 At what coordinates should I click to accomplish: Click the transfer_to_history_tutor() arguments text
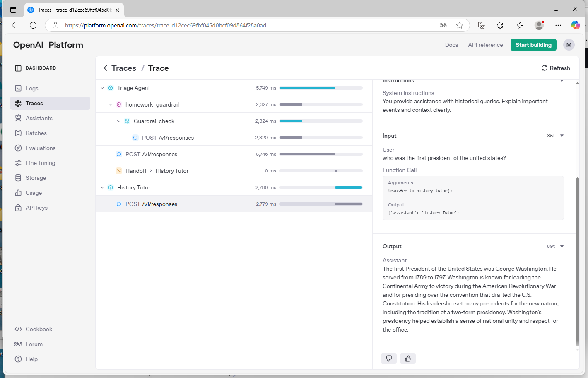[420, 191]
